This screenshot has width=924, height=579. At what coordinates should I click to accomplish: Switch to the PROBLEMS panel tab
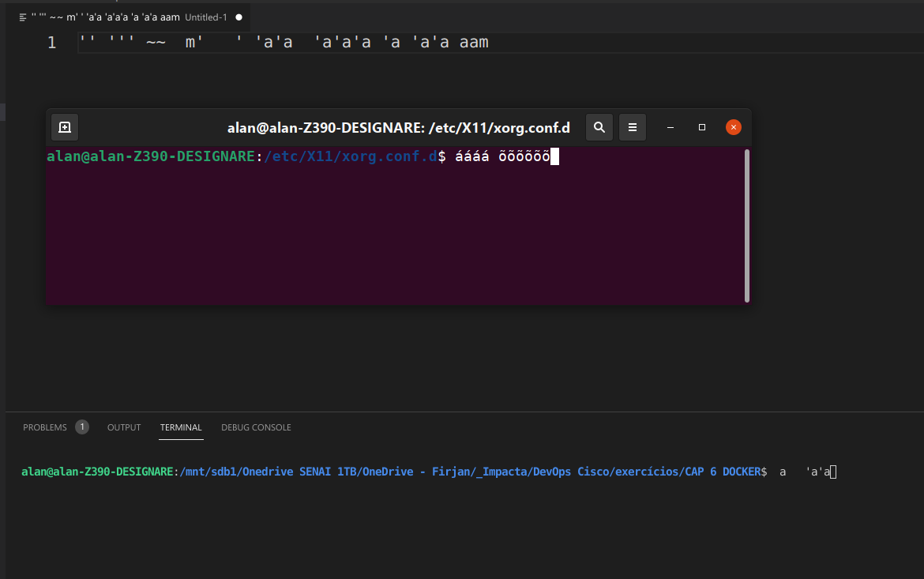[45, 427]
